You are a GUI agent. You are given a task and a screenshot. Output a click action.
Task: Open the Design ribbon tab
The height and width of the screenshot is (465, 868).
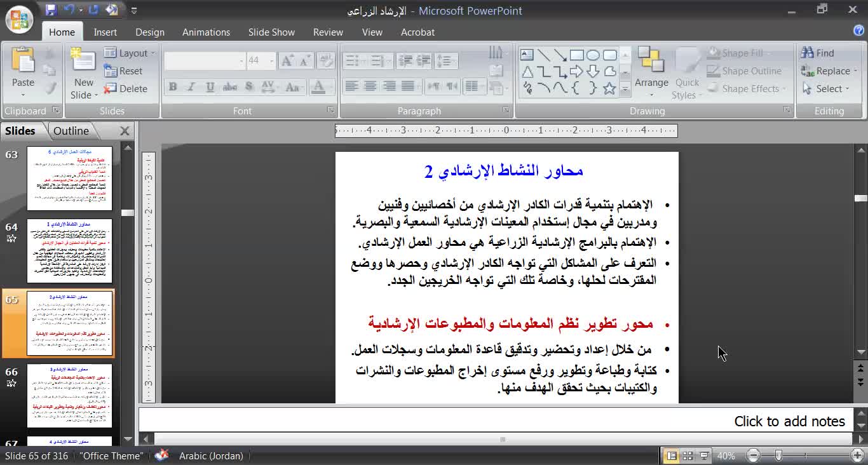(x=150, y=32)
